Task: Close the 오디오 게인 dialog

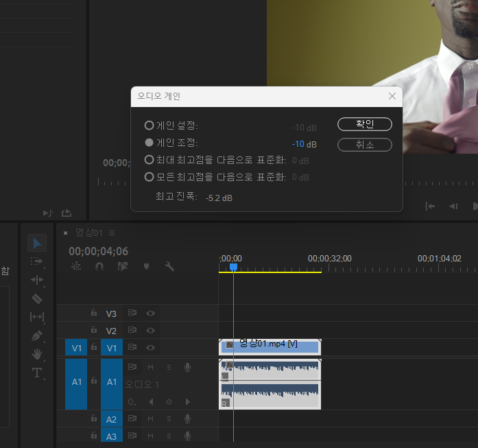Action: [392, 96]
